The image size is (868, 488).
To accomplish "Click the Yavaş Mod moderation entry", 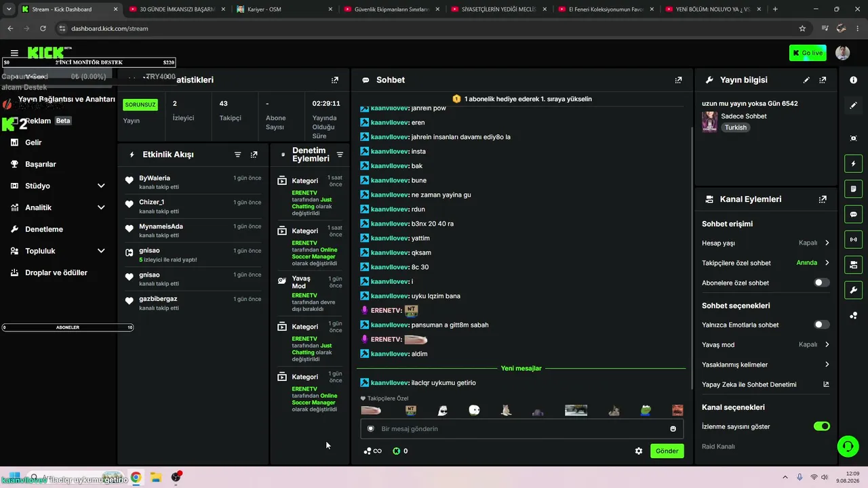I will pyautogui.click(x=310, y=293).
